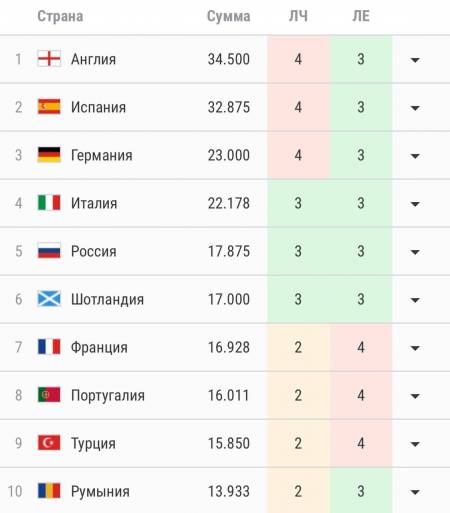The image size is (450, 513).
Task: Expand the Италия row dropdown arrow
Action: 415,204
